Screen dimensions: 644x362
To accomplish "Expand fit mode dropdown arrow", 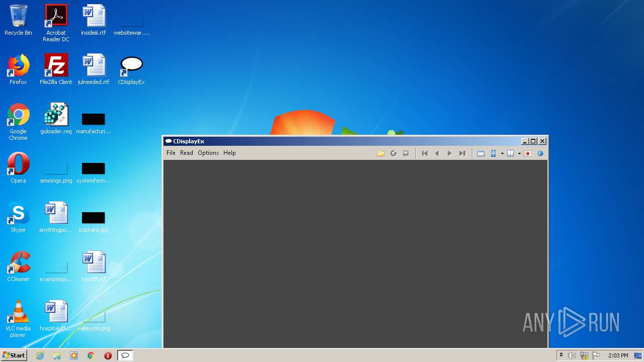I will 502,153.
